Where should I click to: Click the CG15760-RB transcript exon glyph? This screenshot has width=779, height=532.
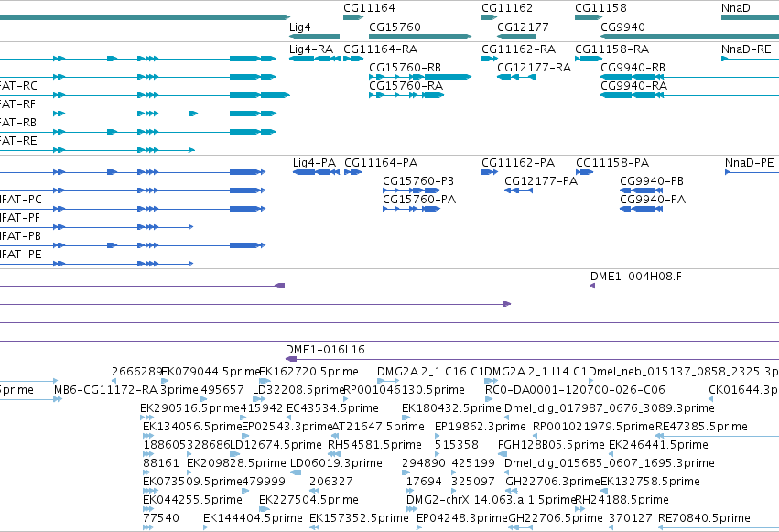(x=420, y=77)
